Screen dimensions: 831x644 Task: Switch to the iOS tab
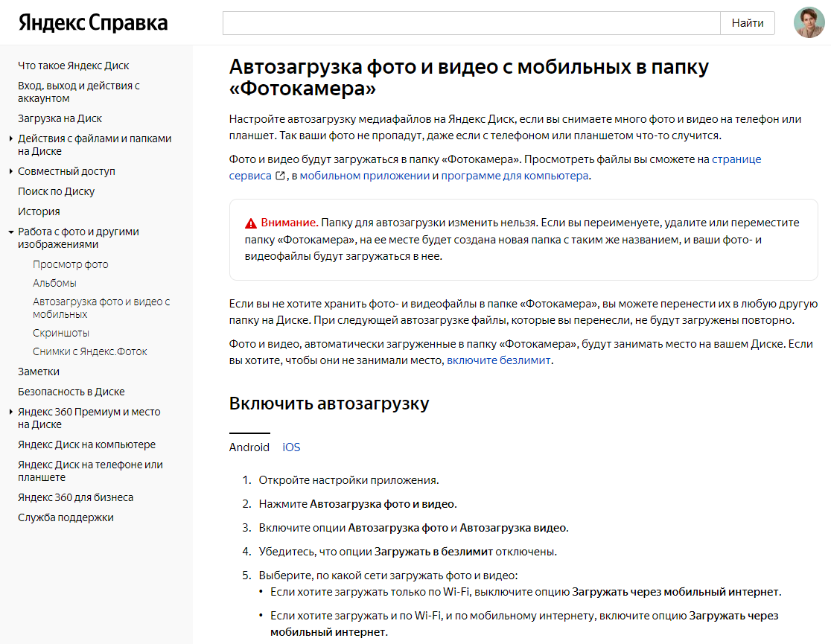[291, 447]
